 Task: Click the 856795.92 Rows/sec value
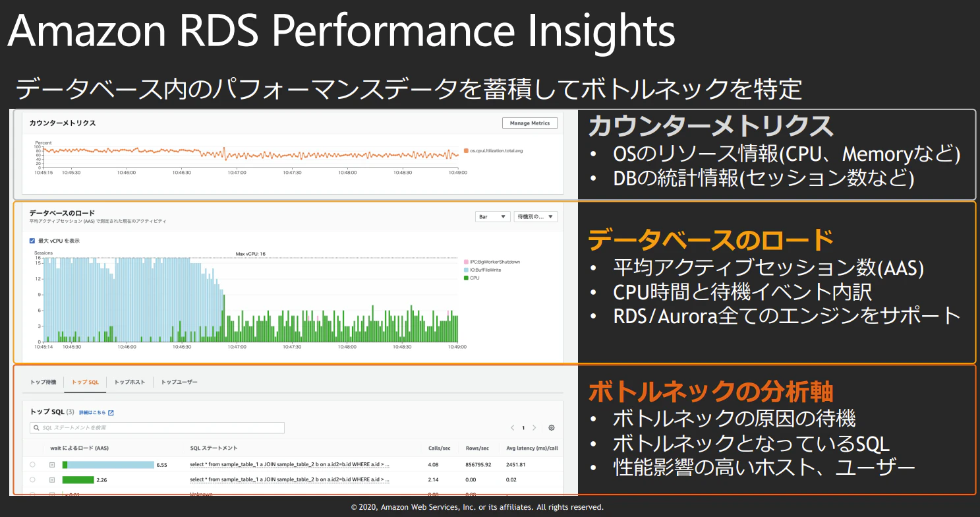[x=478, y=465]
